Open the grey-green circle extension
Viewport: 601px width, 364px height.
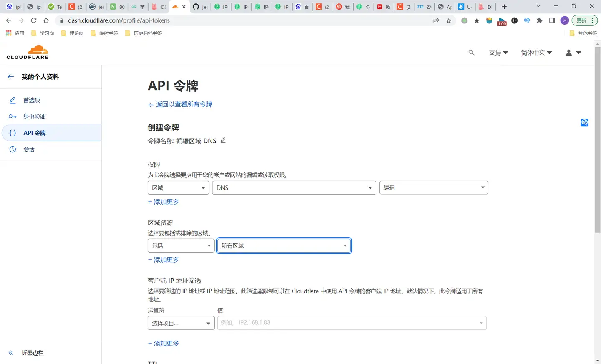(x=464, y=20)
